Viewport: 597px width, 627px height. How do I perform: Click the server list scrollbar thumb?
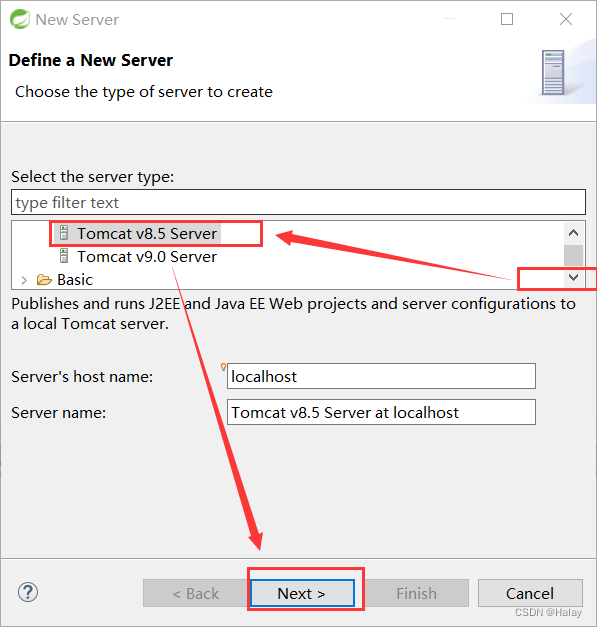[573, 255]
